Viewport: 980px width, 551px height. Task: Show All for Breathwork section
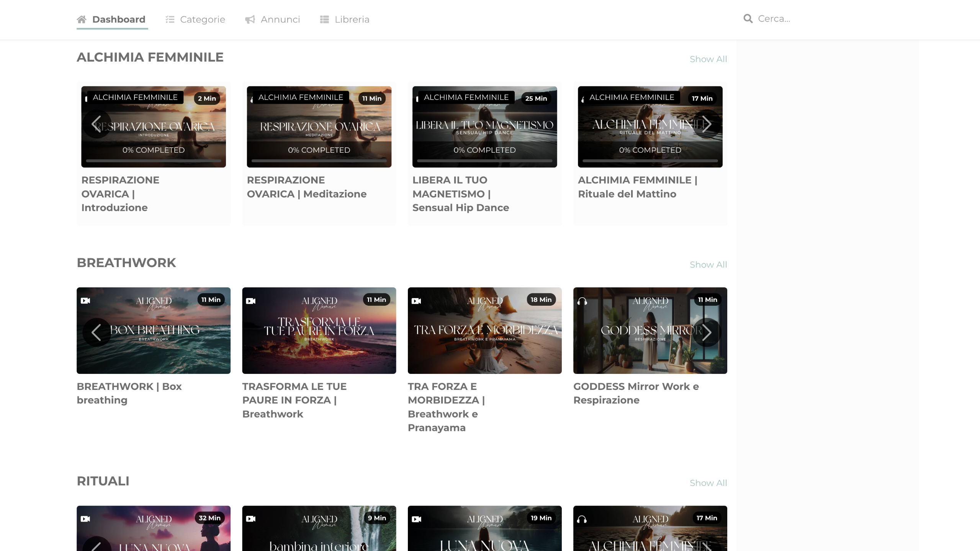point(708,265)
